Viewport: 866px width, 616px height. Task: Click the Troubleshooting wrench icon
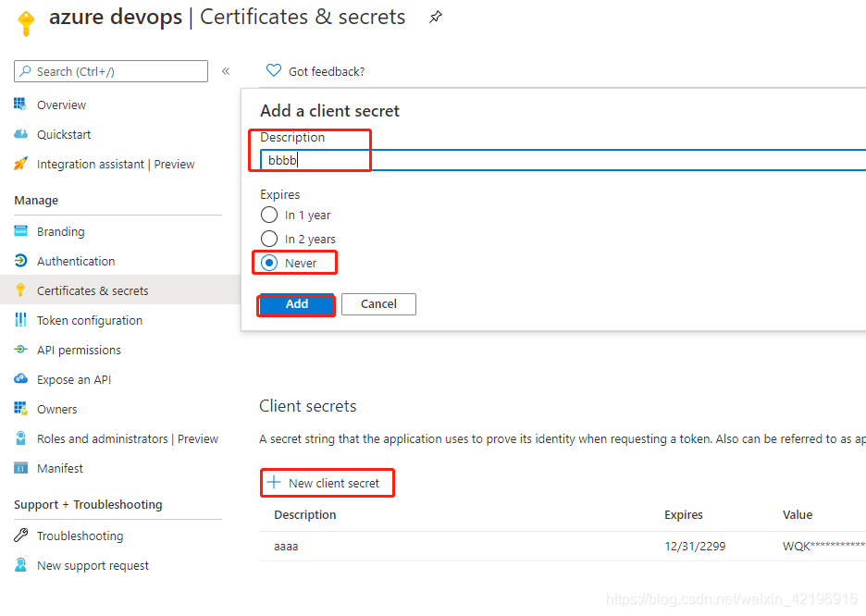coord(20,535)
